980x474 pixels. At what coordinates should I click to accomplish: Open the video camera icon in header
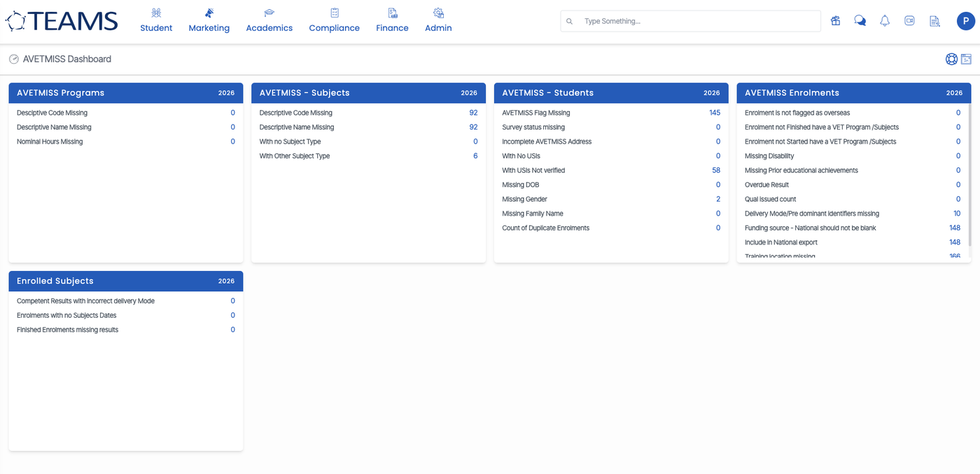[x=909, y=21]
